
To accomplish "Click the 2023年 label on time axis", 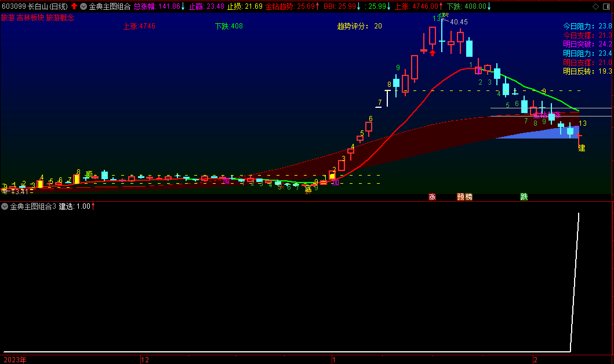I will click(x=15, y=360).
